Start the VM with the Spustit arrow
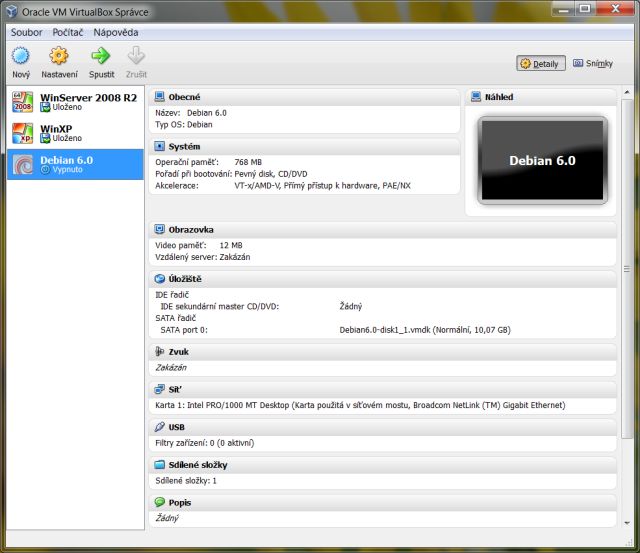Screen dimensions: 640x553 pyautogui.click(x=101, y=56)
